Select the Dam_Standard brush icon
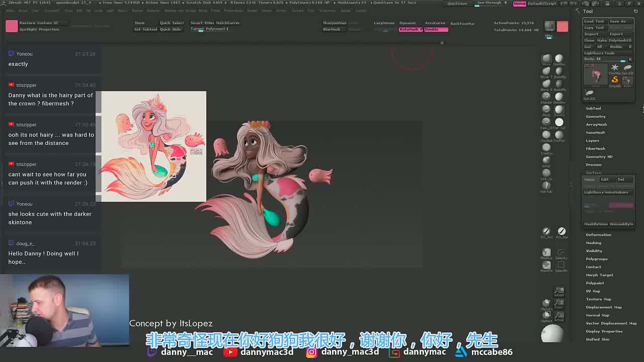 point(546,122)
